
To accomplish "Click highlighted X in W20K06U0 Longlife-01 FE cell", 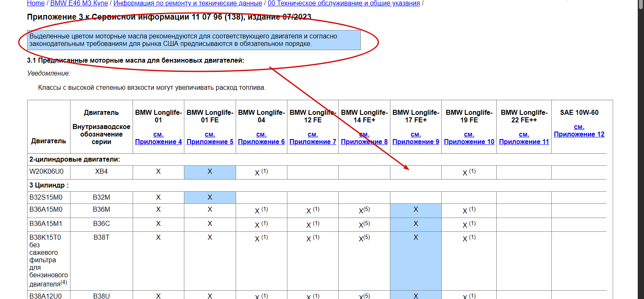I will click(210, 172).
